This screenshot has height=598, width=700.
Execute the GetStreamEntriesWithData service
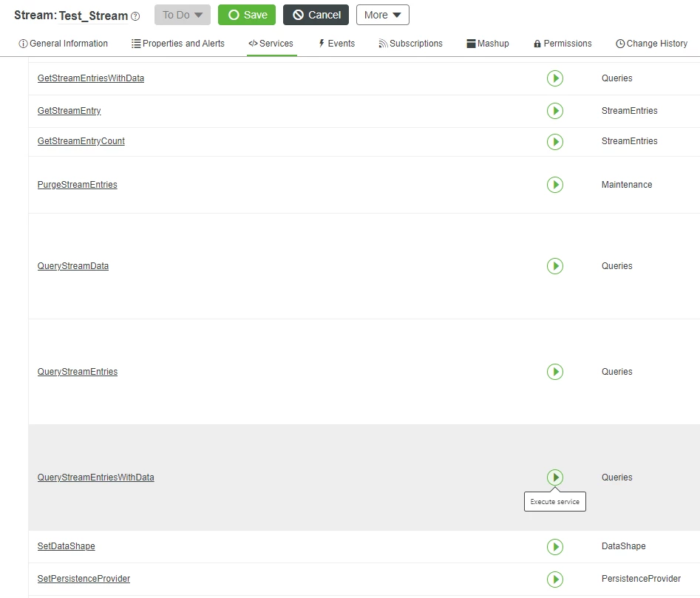555,78
